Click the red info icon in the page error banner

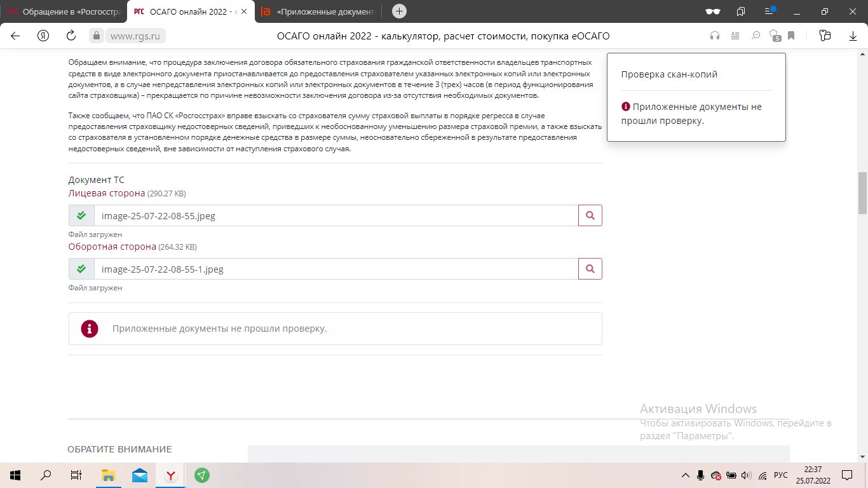click(x=90, y=329)
